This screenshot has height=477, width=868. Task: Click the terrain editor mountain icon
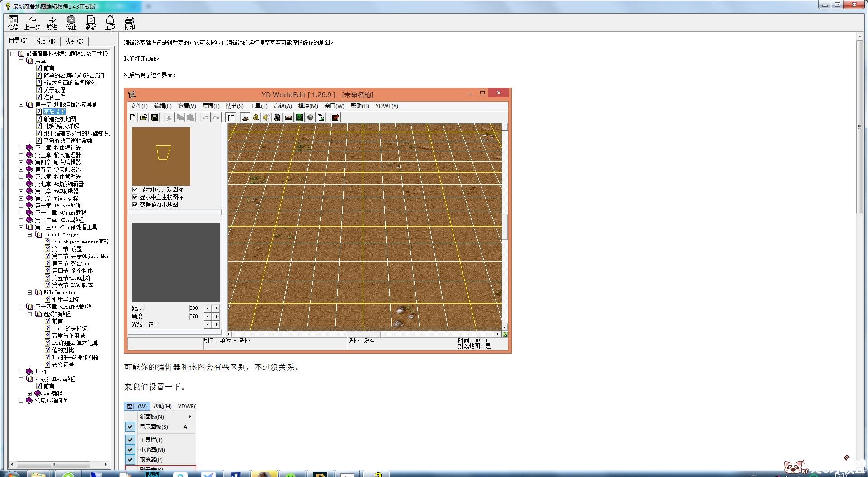(245, 117)
